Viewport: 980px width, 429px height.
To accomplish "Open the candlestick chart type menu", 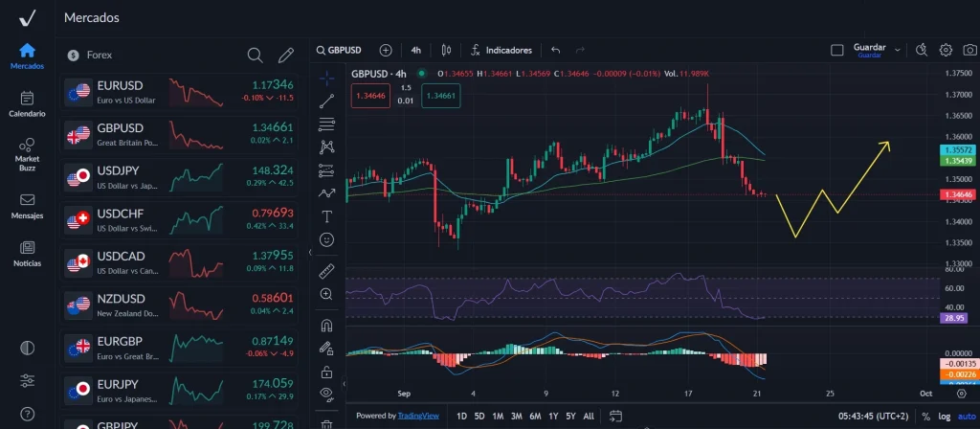I will point(445,50).
